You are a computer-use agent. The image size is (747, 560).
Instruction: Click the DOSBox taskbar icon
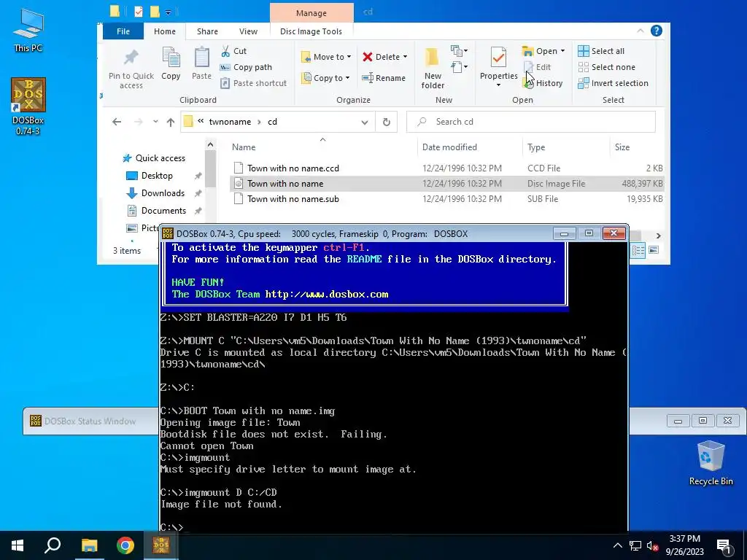pos(161,545)
